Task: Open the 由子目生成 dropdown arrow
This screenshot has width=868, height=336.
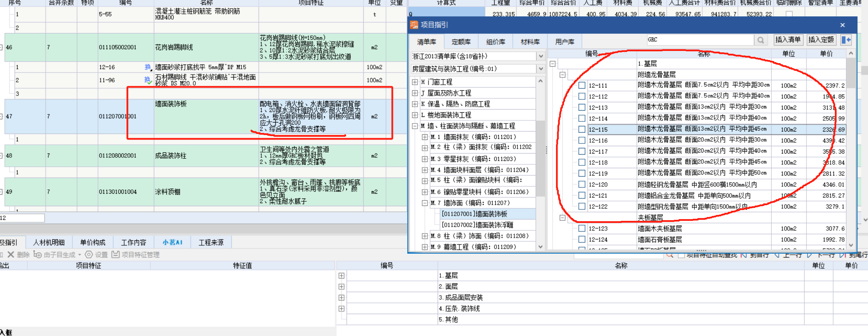Action: coord(80,255)
